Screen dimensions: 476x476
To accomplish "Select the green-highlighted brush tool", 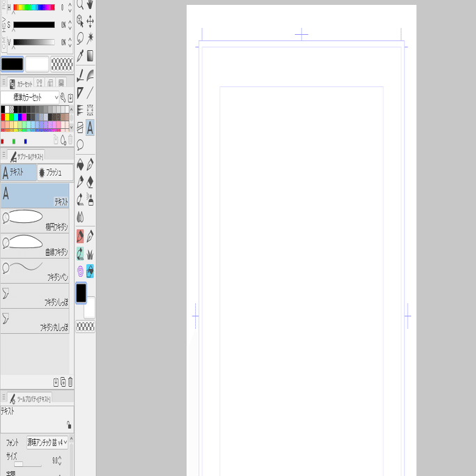I will 80,254.
